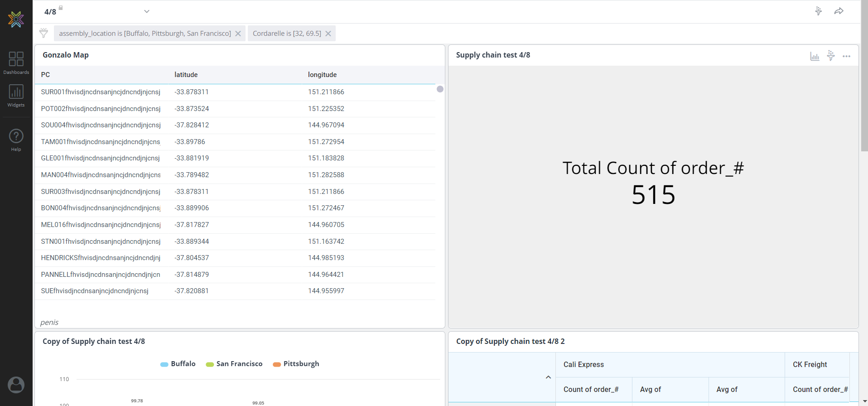The image size is (868, 406).
Task: Click the Gonzalo Map table scrollbar thumb
Action: 440,89
